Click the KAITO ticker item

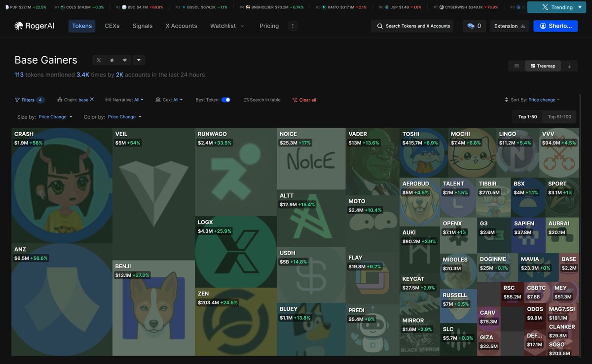point(341,7)
